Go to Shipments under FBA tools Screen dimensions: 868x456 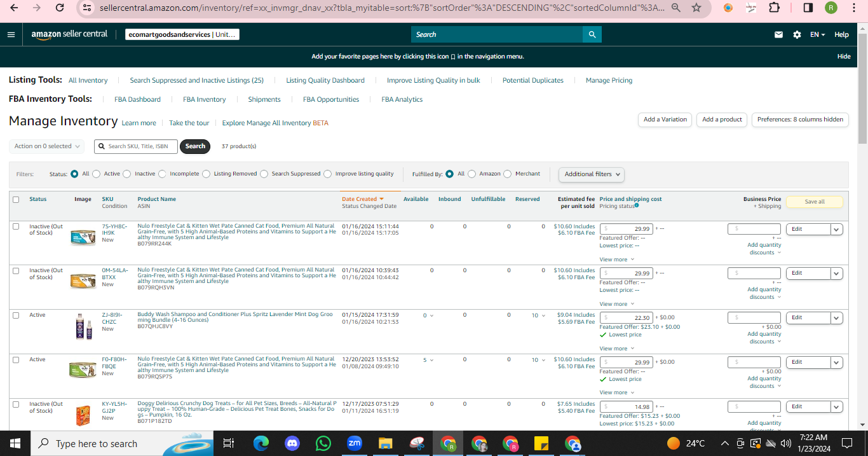click(264, 99)
